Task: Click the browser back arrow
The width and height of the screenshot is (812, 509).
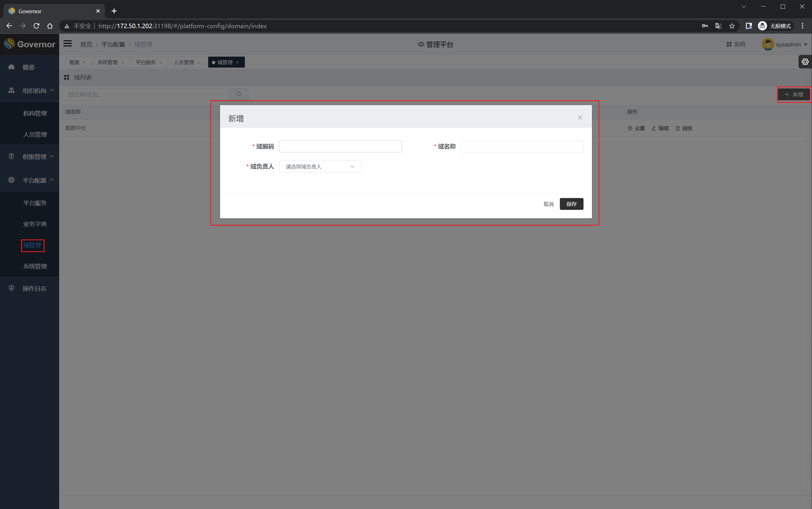Action: coord(9,26)
